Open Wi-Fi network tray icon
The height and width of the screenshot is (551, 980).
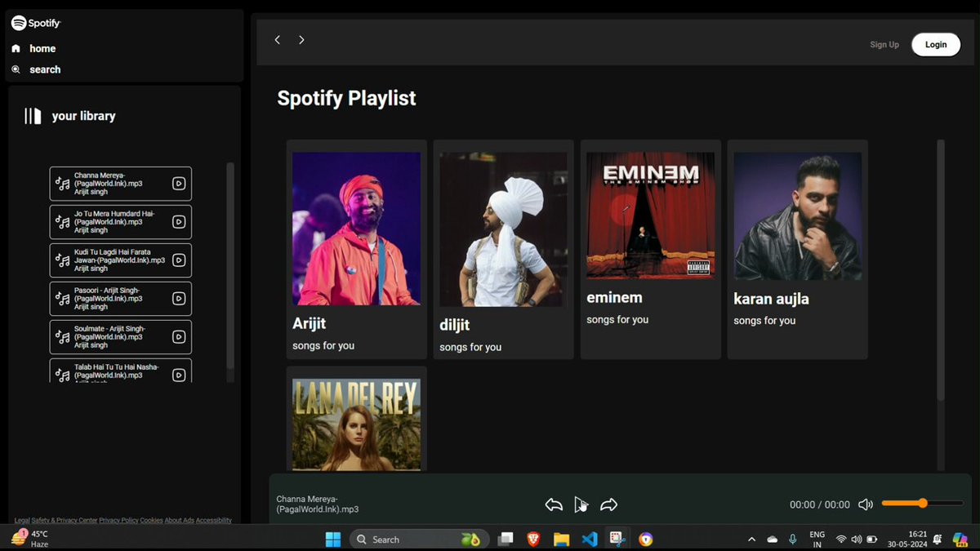pos(841,540)
